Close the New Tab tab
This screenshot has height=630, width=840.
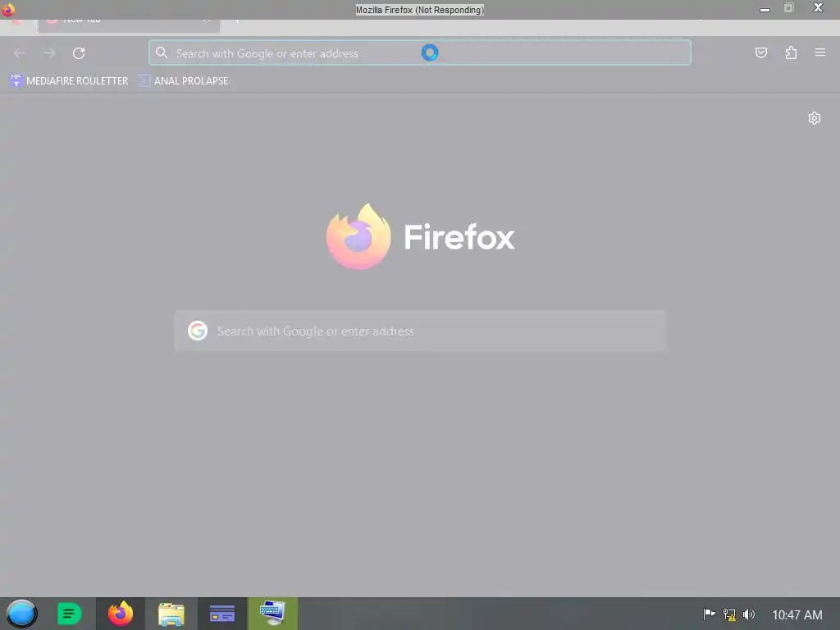click(x=206, y=21)
